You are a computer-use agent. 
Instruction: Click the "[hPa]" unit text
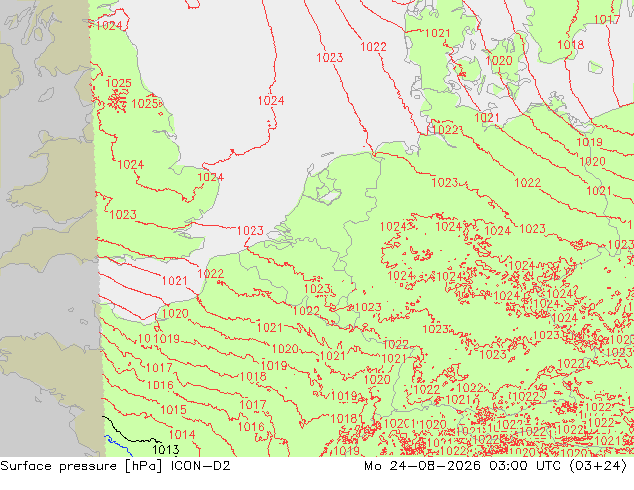tap(143, 466)
